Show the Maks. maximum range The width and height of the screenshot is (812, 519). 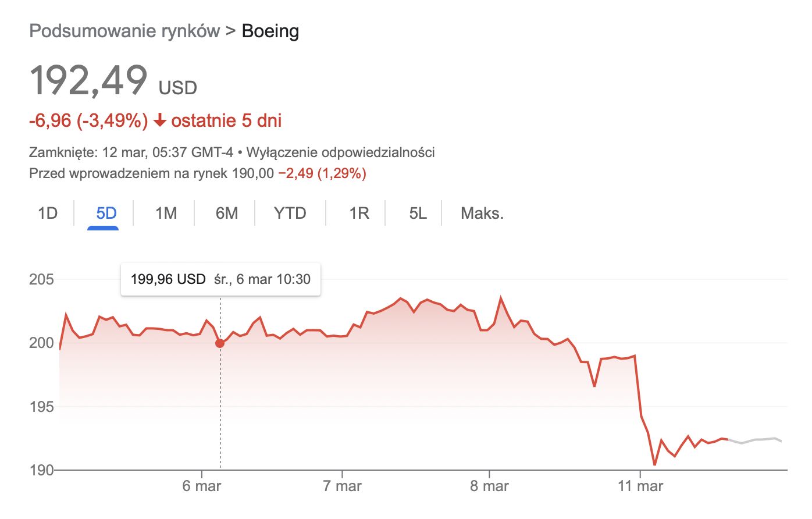pyautogui.click(x=482, y=214)
